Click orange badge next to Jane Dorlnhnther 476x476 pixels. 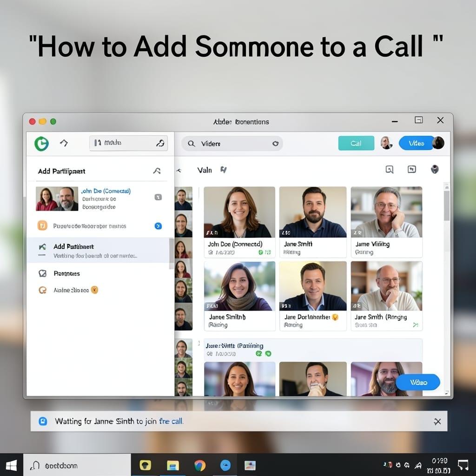[x=335, y=317]
